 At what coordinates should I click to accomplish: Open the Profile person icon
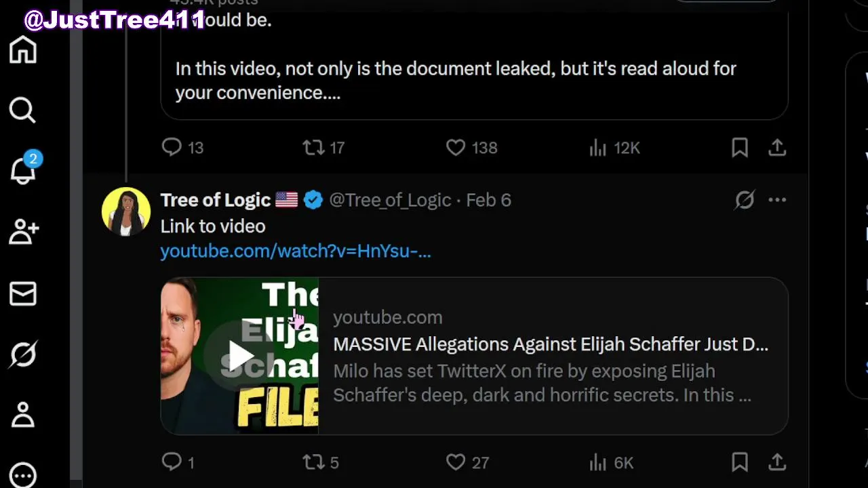[x=23, y=415]
